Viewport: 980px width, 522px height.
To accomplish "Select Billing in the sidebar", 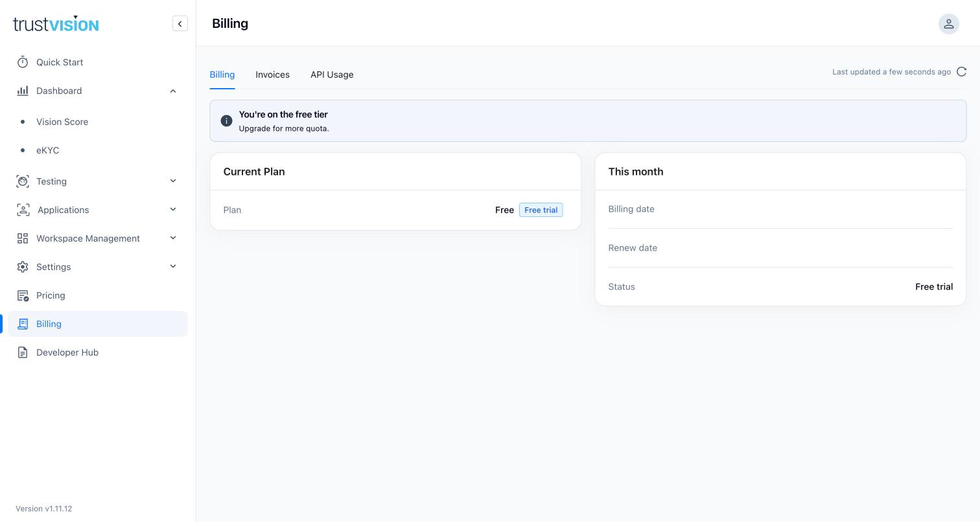I will coord(98,324).
